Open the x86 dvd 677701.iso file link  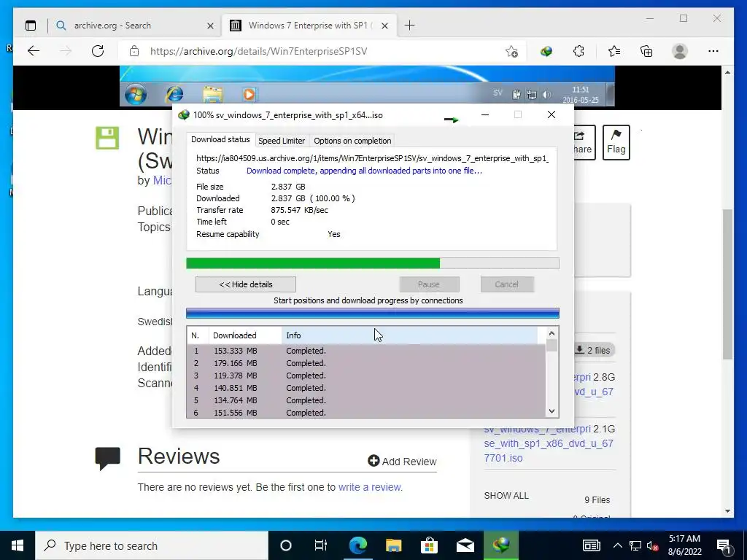click(549, 443)
